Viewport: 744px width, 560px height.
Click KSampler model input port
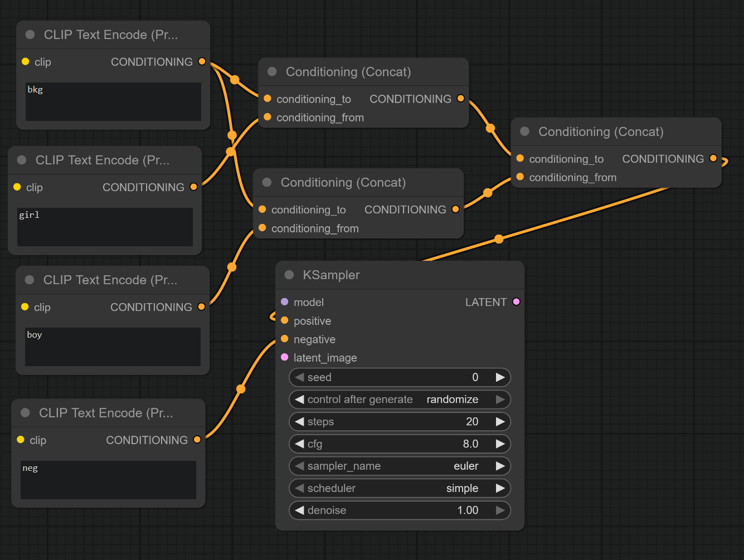coord(284,301)
